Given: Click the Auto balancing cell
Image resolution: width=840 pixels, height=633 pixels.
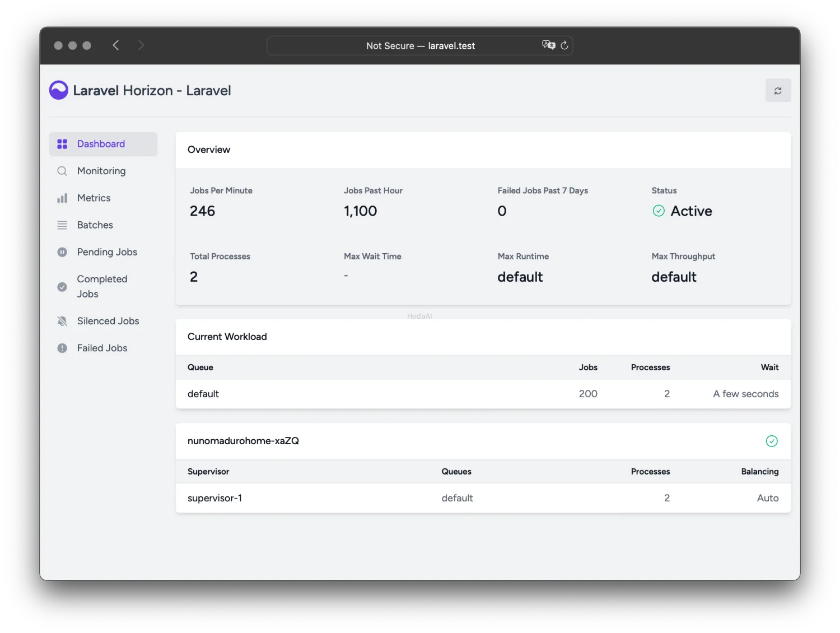Looking at the screenshot, I should (768, 498).
